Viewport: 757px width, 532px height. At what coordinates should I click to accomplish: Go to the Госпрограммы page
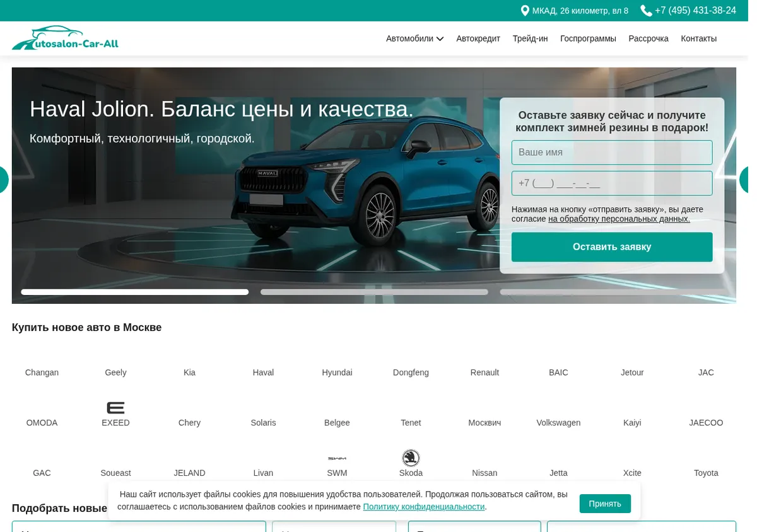click(x=588, y=38)
